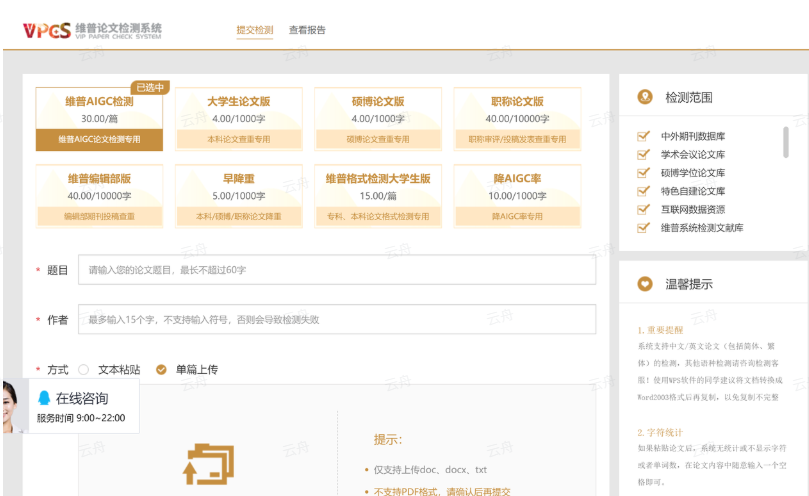809x496 pixels.
Task: Select the 维普AIGC检测 card
Action: click(99, 119)
